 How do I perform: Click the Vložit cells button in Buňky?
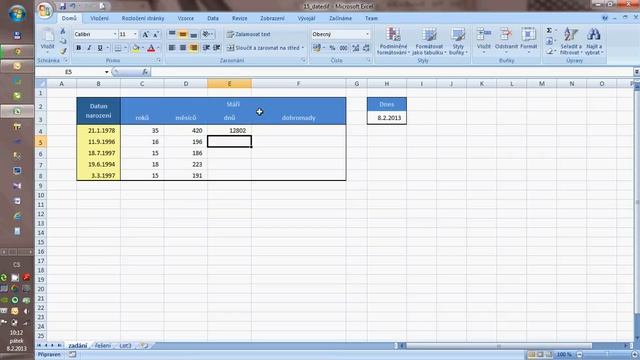pyautogui.click(x=484, y=41)
